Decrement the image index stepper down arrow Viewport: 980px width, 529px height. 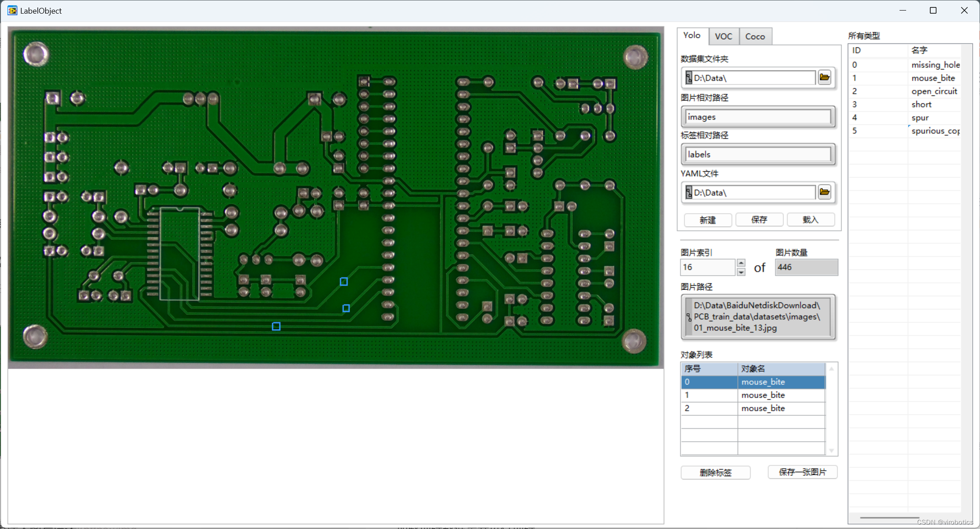click(x=741, y=272)
